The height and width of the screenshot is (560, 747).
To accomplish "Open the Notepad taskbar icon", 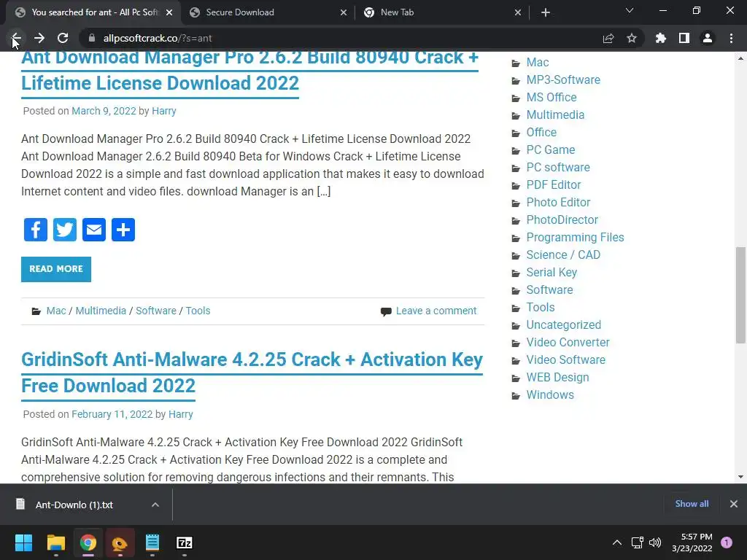I will 152,542.
